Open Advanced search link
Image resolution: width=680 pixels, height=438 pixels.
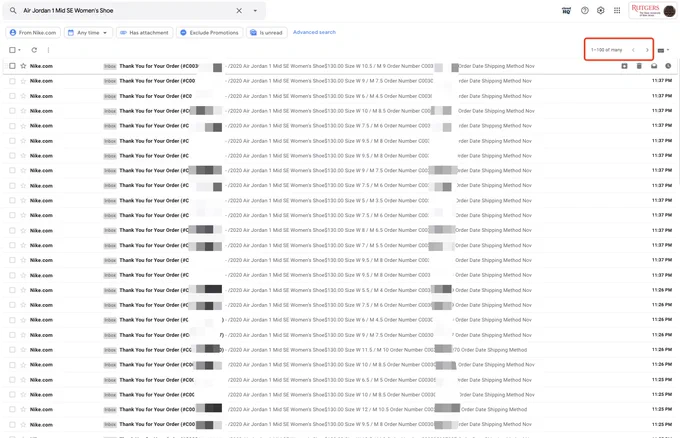tap(314, 32)
